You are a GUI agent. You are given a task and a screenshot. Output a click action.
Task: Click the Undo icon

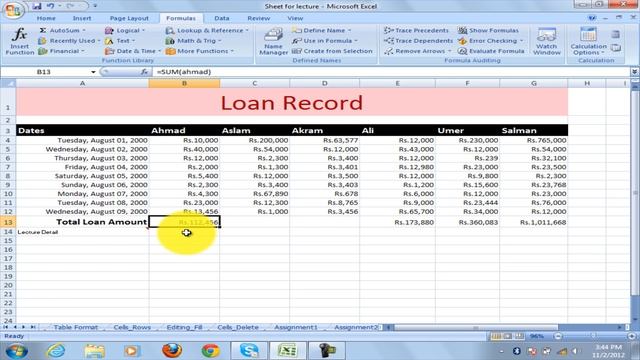[x=51, y=6]
